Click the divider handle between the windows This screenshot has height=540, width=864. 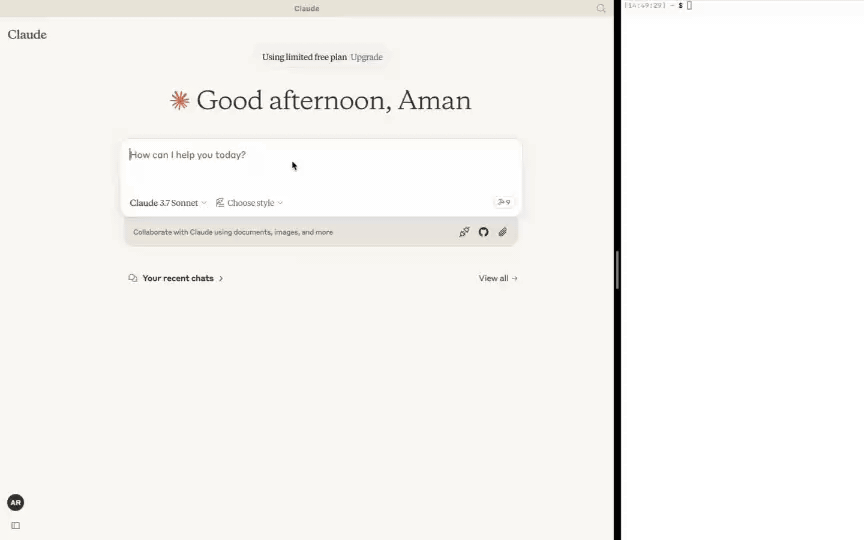pyautogui.click(x=617, y=270)
